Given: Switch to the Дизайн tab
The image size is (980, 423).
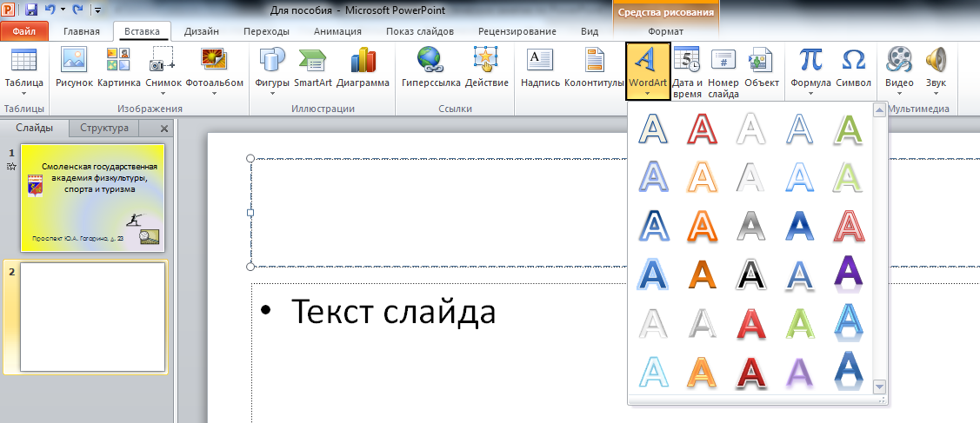Looking at the screenshot, I should pos(201,31).
